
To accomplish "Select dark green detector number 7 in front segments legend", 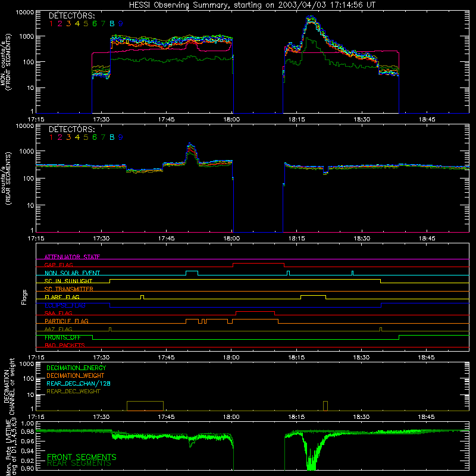I will point(103,24).
